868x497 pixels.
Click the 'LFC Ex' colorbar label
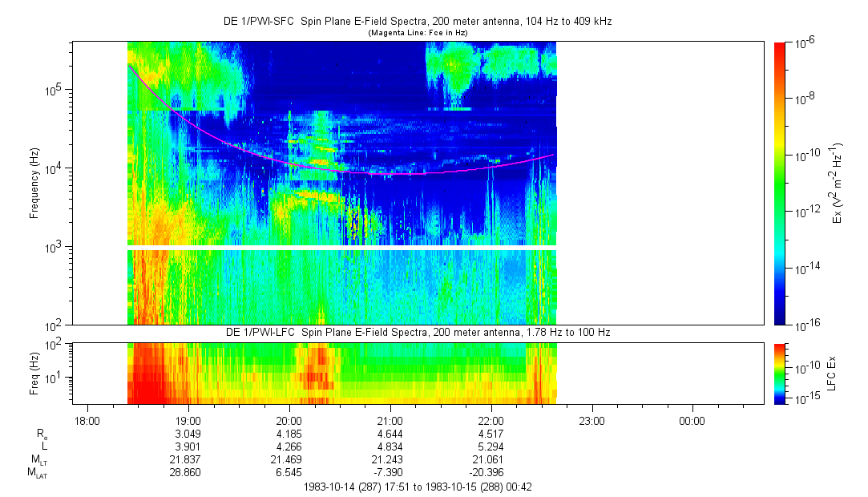click(x=834, y=373)
